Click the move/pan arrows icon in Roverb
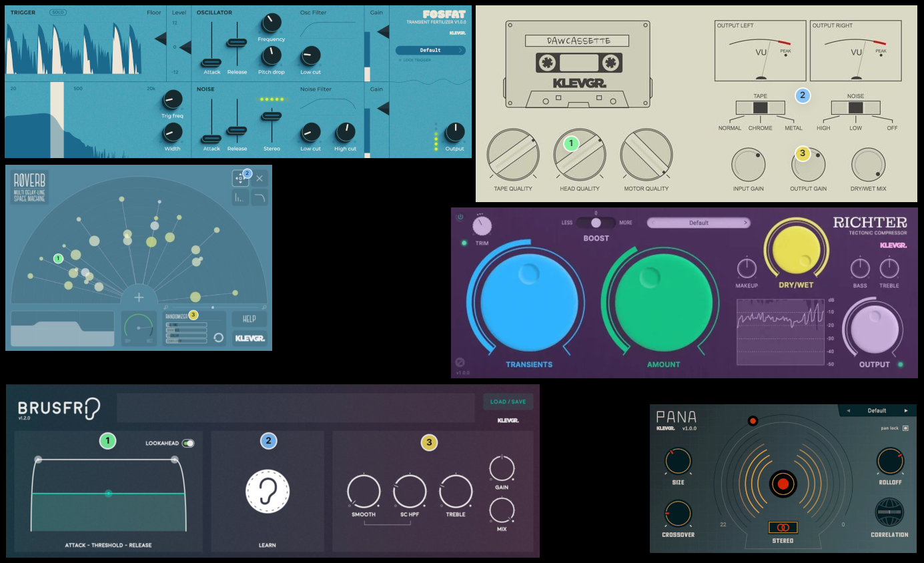The width and height of the screenshot is (924, 563). pyautogui.click(x=240, y=178)
